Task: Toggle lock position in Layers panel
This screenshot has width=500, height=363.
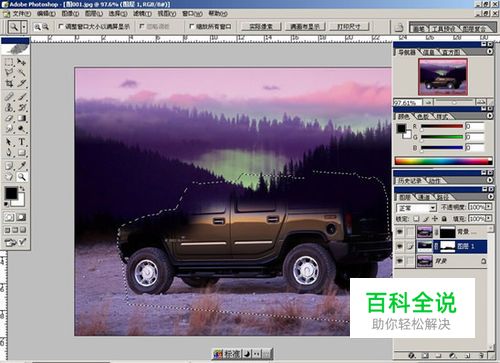Action: (435, 219)
